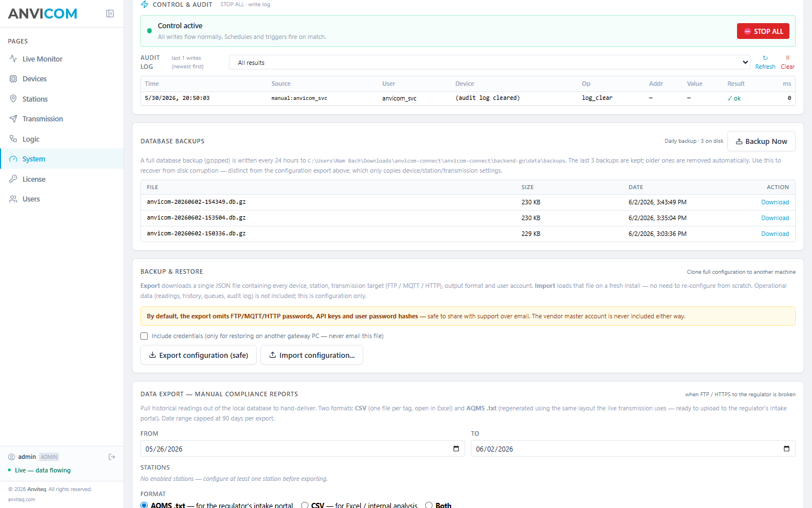
Task: Download anvicom-20260602-153504.db.gz backup
Action: click(x=775, y=218)
